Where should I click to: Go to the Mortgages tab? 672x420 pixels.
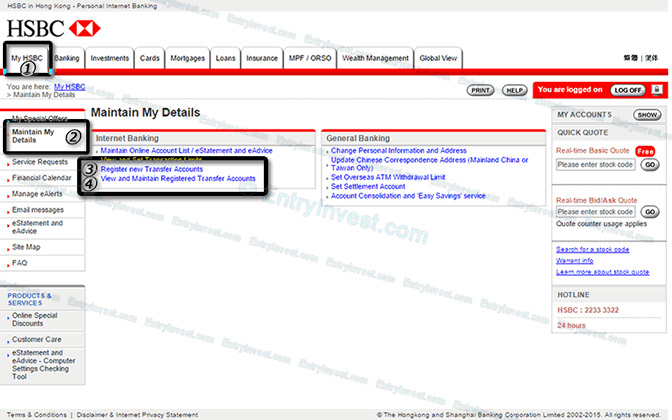pyautogui.click(x=188, y=58)
